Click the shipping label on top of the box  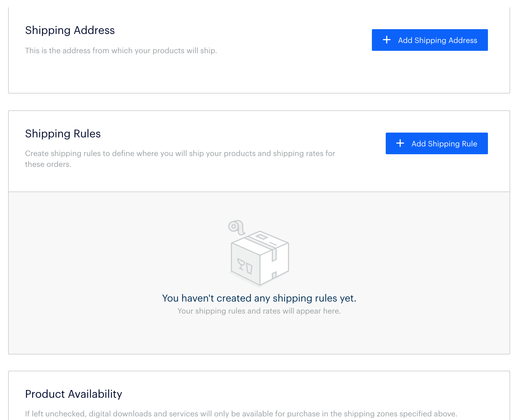click(x=261, y=237)
